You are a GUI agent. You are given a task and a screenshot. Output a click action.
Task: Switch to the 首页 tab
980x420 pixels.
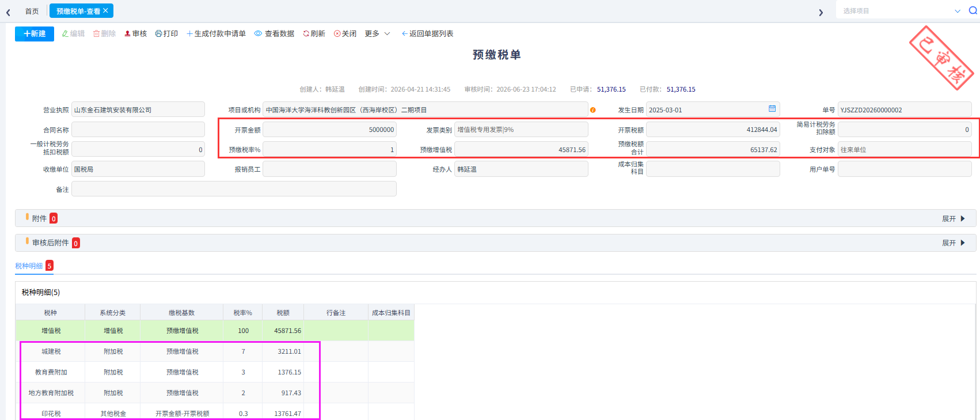pyautogui.click(x=32, y=11)
